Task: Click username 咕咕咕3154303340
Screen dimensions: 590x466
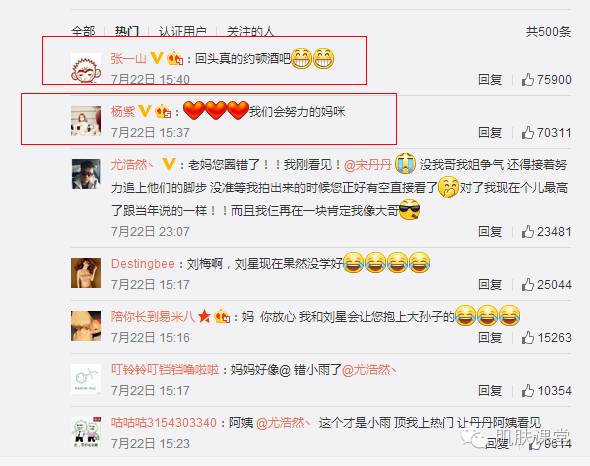Action: [x=164, y=422]
